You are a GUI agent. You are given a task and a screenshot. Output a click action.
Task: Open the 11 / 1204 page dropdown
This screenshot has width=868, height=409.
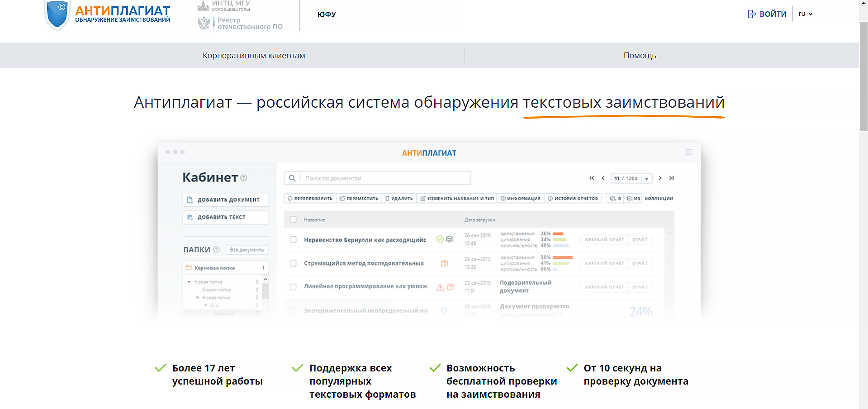coord(631,178)
